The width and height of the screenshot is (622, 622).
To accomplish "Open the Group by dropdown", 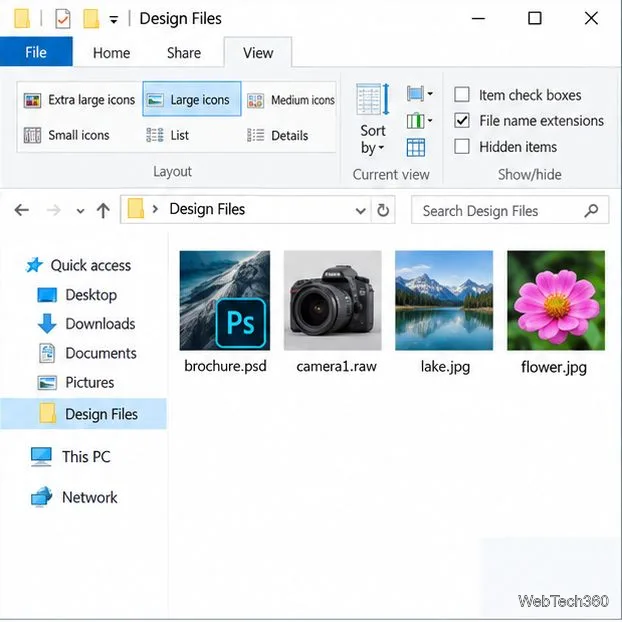I will 419,94.
